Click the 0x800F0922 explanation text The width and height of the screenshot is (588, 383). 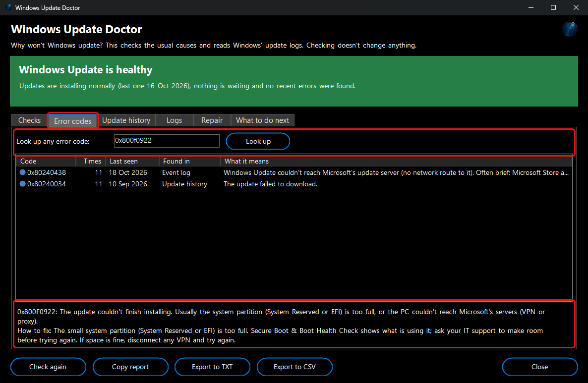281,316
